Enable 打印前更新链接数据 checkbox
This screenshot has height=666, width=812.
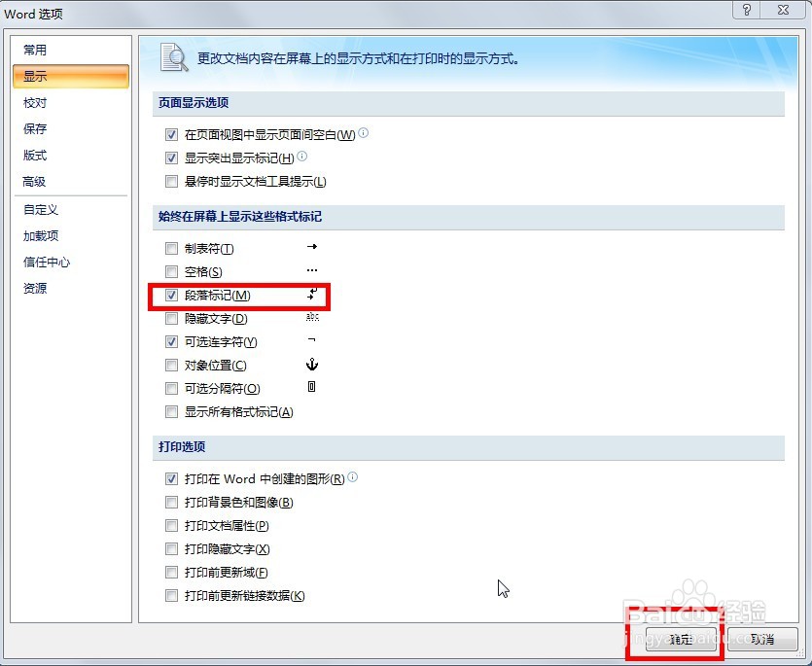[171, 596]
